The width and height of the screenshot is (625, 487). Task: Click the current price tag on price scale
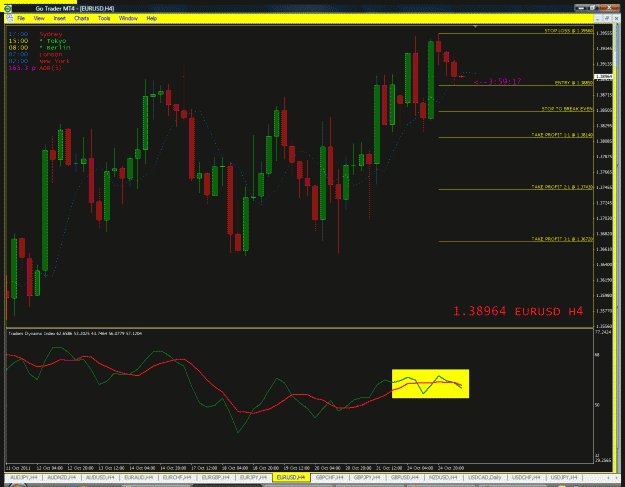pos(603,76)
